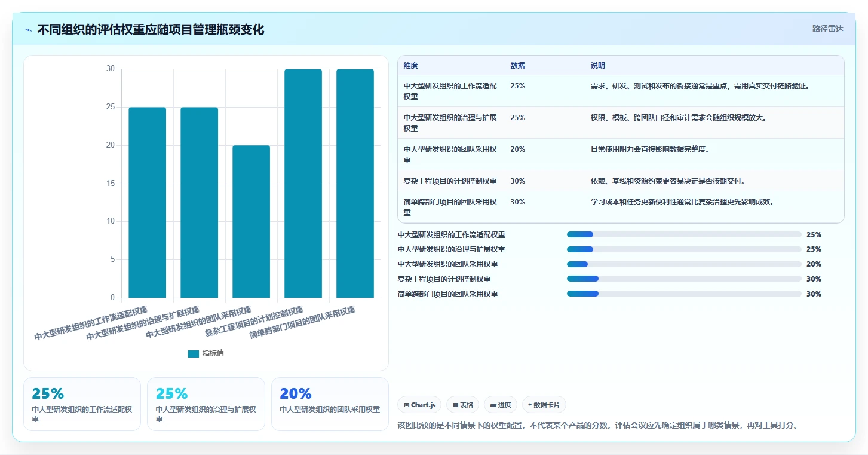Toggle the 指标值 legend swatch

pyautogui.click(x=193, y=353)
